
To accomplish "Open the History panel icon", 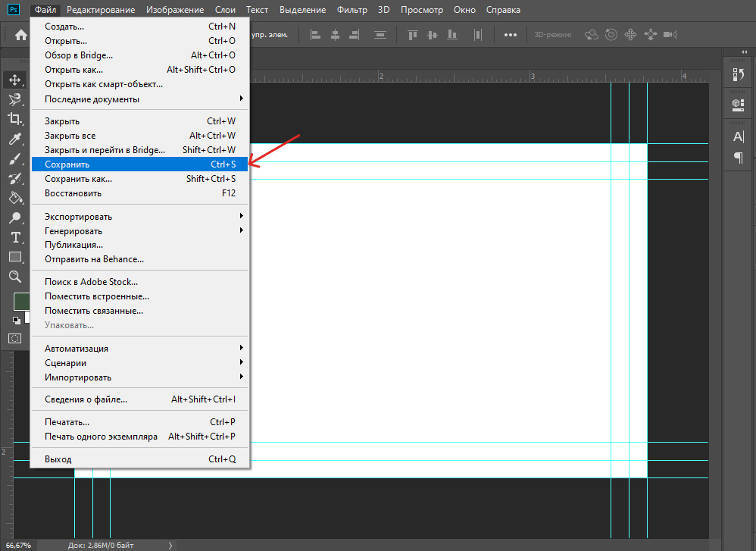I will pos(738,74).
